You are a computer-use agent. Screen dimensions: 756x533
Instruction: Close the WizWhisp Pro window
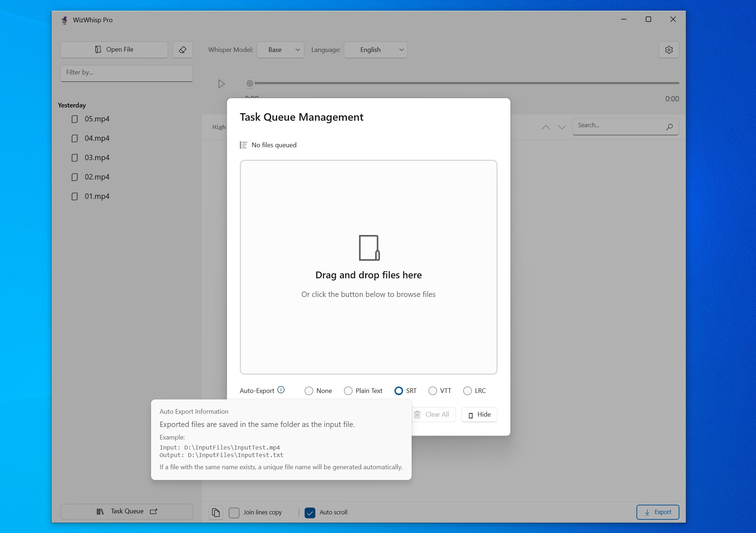[673, 19]
